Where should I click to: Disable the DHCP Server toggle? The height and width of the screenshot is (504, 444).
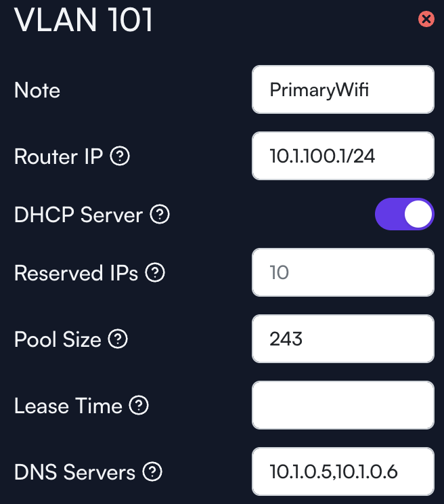[405, 214]
